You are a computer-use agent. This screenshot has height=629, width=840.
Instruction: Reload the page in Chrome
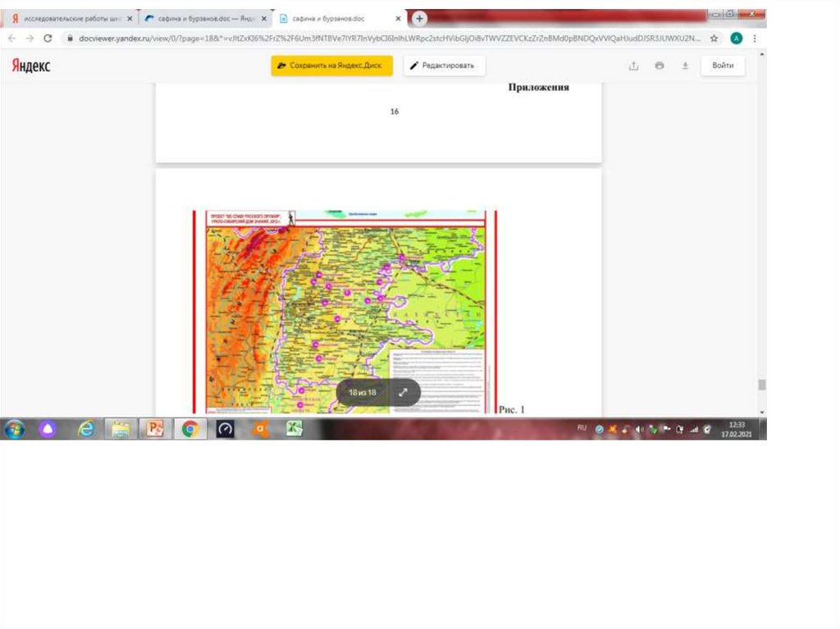pos(48,39)
